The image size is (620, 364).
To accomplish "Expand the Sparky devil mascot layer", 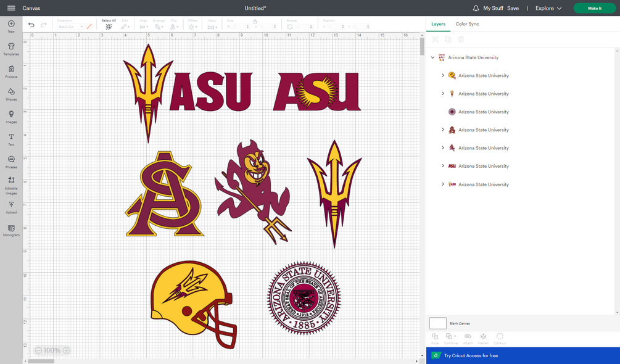I will [x=443, y=147].
